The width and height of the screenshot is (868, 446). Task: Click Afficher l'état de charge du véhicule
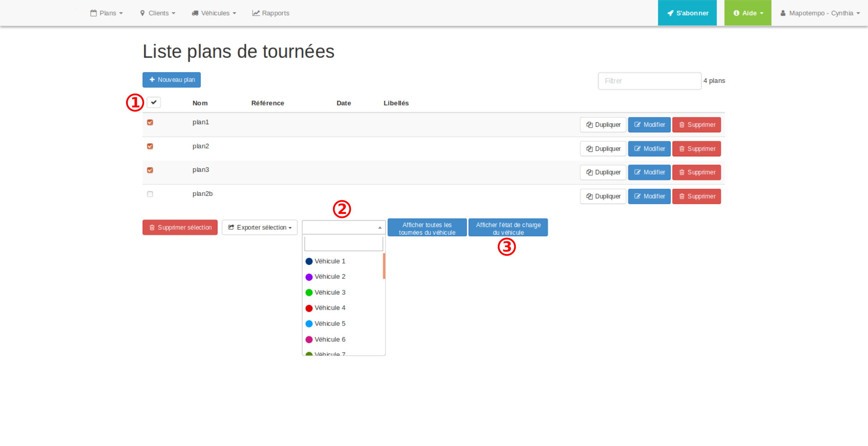[x=508, y=229]
